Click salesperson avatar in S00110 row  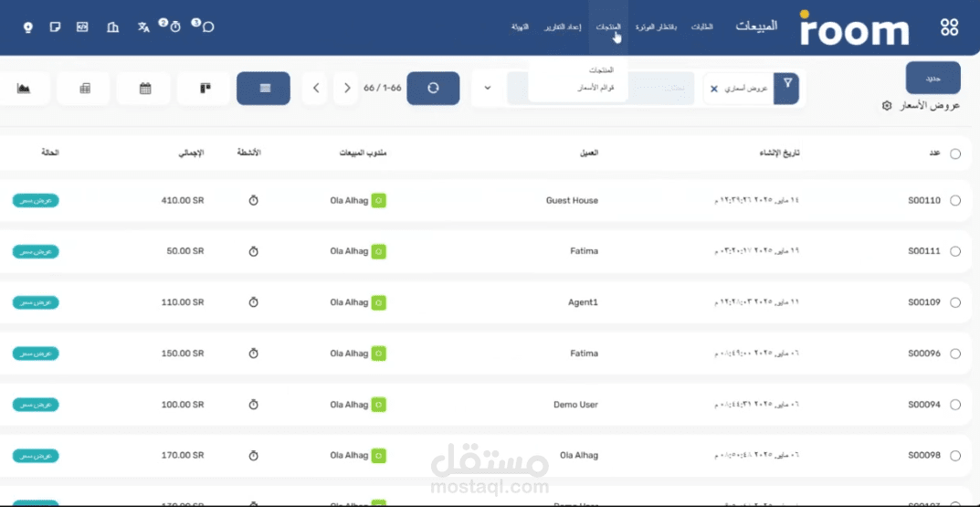coord(379,201)
